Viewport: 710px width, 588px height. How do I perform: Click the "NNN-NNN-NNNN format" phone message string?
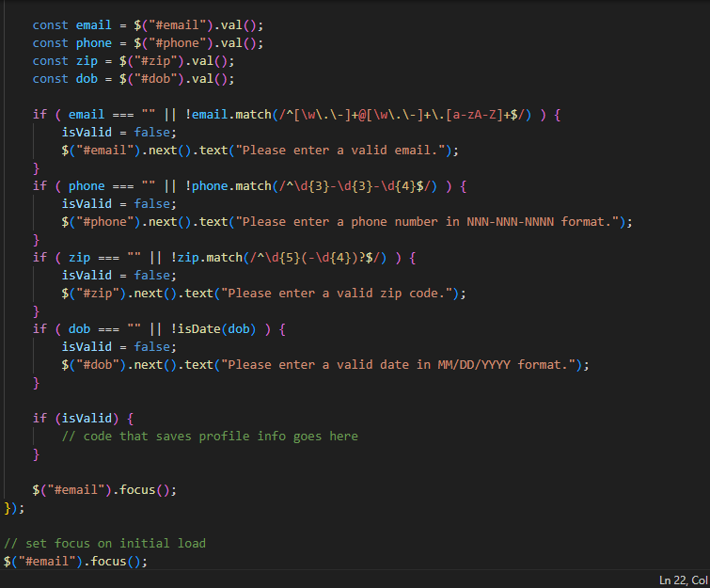tap(427, 222)
